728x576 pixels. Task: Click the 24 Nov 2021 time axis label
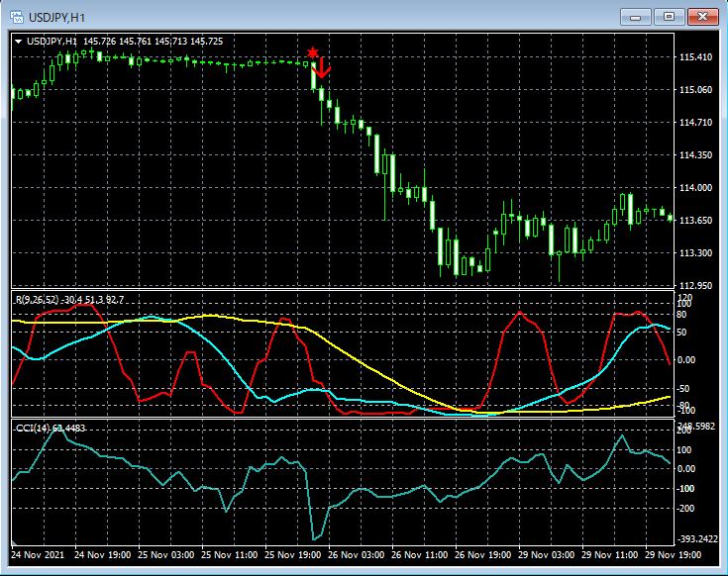pyautogui.click(x=37, y=556)
